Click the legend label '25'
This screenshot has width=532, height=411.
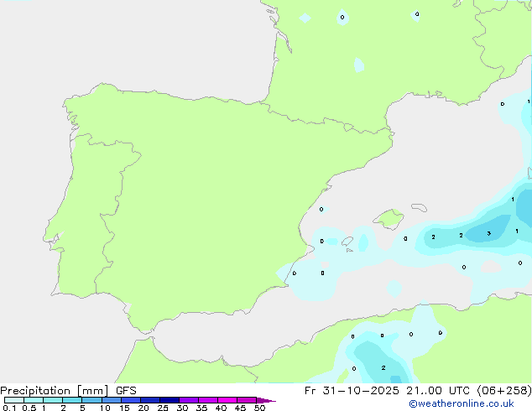click(x=163, y=408)
